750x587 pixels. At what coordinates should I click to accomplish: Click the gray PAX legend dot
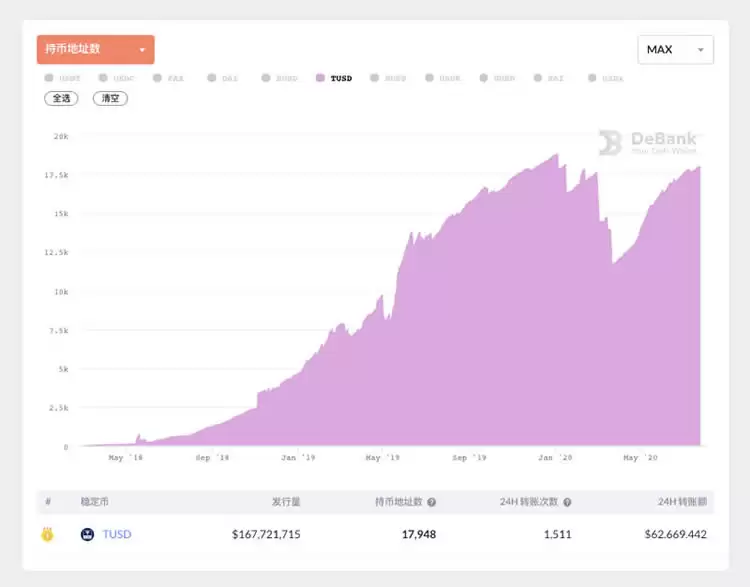click(157, 78)
